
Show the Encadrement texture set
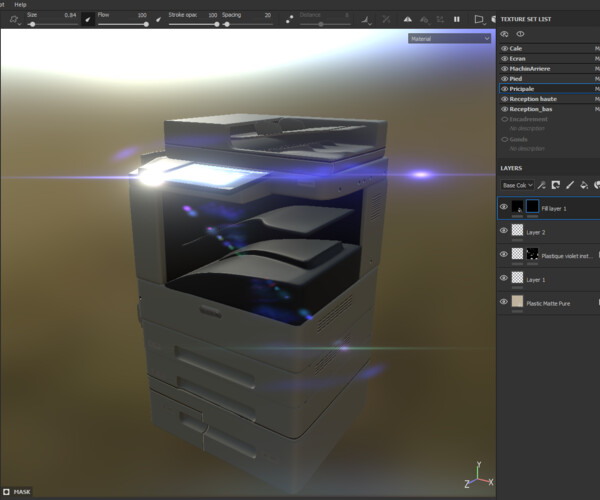tap(505, 119)
